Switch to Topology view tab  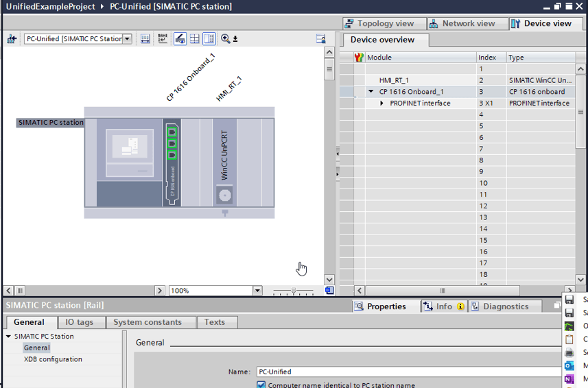click(x=384, y=23)
